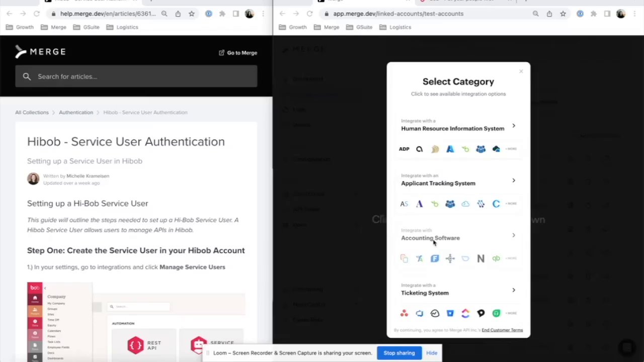Choose the light-blue cloud icon in Applicant Tracking row
This screenshot has width=644, height=362.
coord(465,204)
